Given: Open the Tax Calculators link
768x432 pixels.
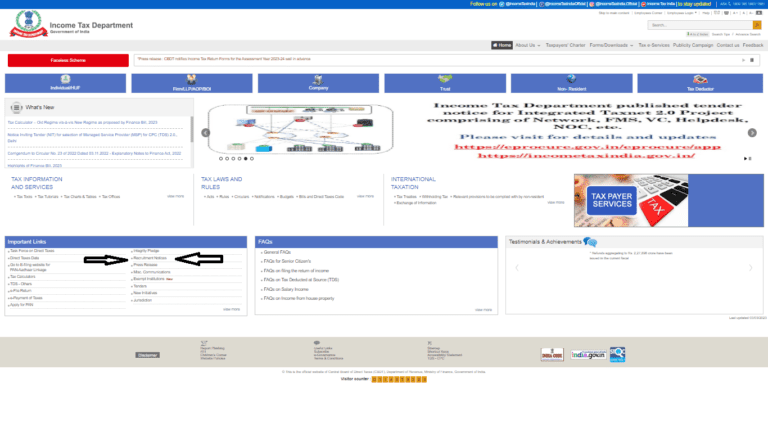Looking at the screenshot, I should pos(23,277).
